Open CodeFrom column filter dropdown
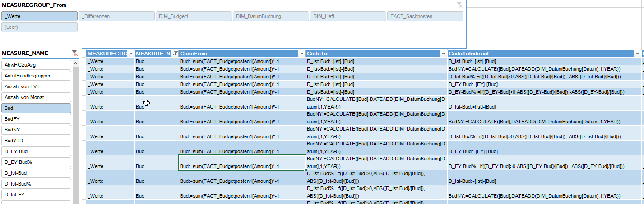 [x=301, y=54]
